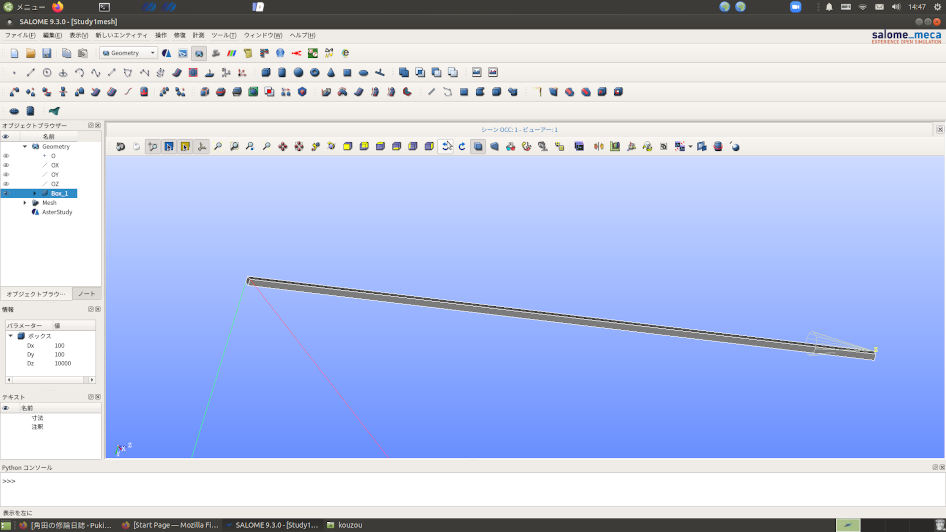Open the メニュー system menu button

[25, 7]
